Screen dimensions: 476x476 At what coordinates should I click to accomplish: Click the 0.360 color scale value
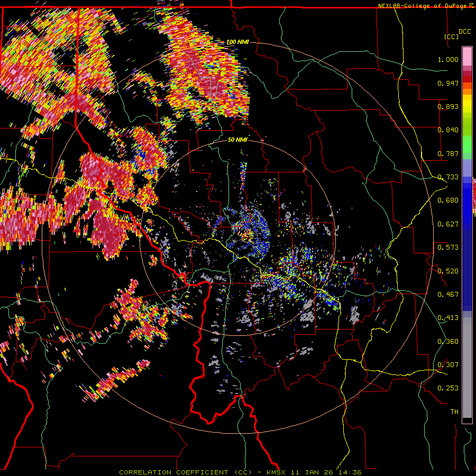pyautogui.click(x=448, y=342)
